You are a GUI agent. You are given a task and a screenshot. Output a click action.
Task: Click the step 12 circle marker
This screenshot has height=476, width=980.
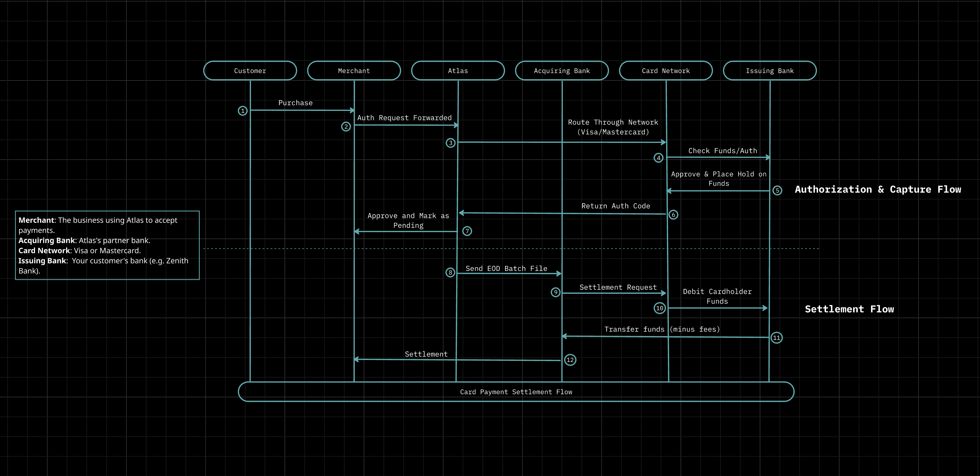point(570,360)
